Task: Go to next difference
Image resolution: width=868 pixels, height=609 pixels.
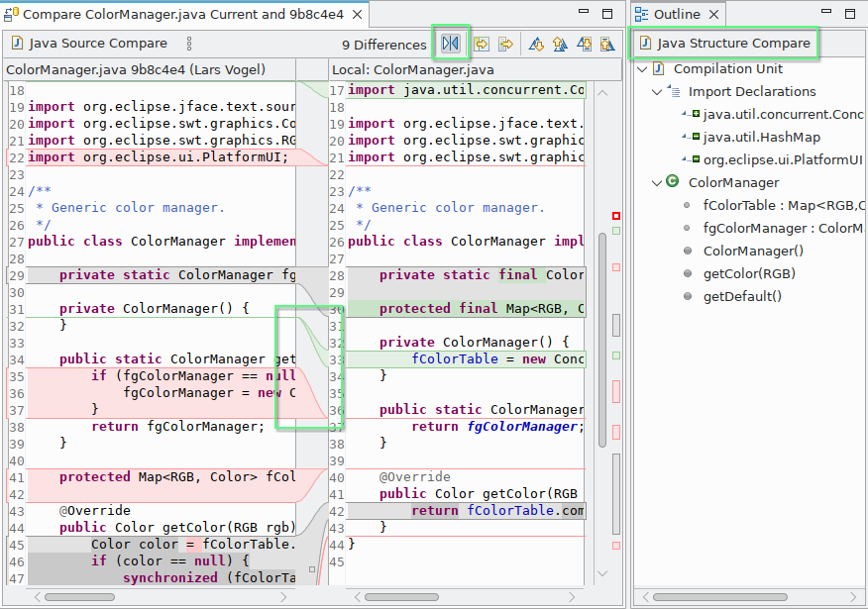Action: coord(536,44)
